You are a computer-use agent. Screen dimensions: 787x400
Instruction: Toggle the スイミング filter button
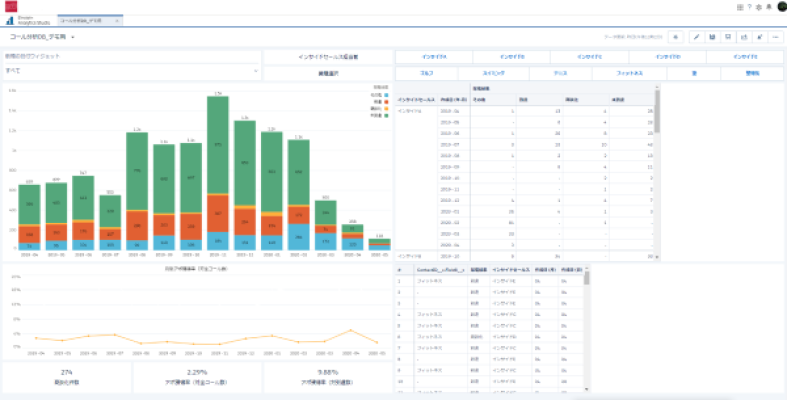(491, 73)
